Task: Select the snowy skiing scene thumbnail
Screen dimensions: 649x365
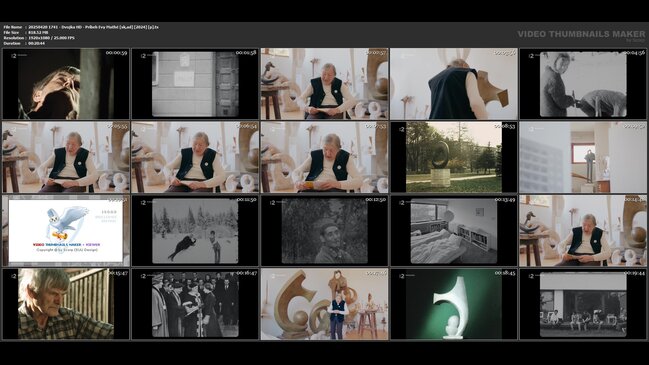Action: point(195,231)
